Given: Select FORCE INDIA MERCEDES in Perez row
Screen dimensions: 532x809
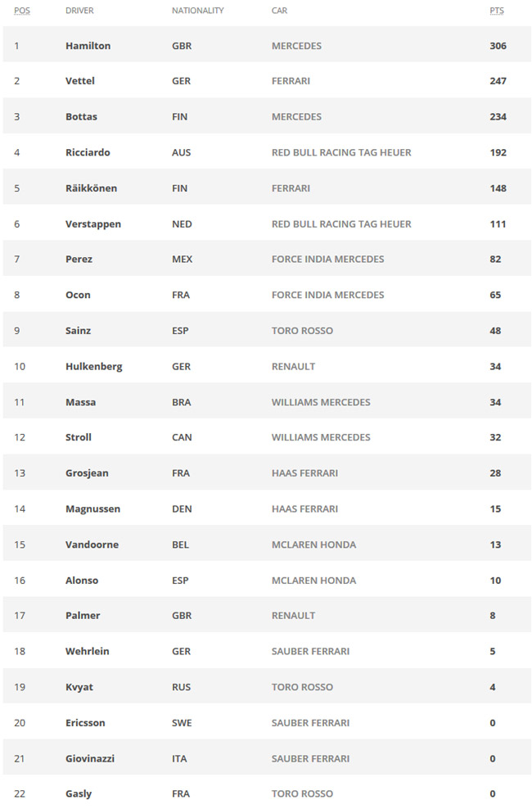Looking at the screenshot, I should [x=328, y=259].
